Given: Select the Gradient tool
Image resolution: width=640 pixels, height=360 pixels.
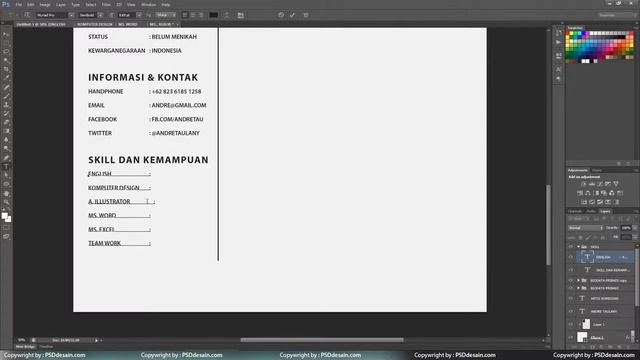Looking at the screenshot, I should pos(6,131).
